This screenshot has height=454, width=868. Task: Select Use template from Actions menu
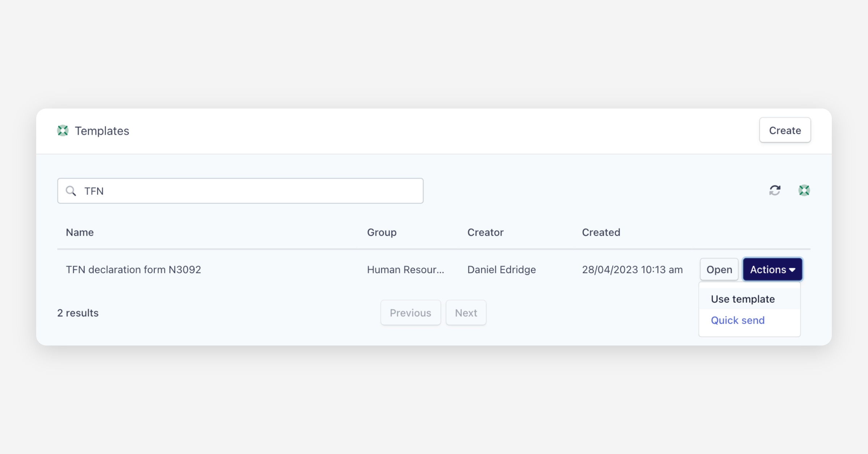(x=743, y=299)
